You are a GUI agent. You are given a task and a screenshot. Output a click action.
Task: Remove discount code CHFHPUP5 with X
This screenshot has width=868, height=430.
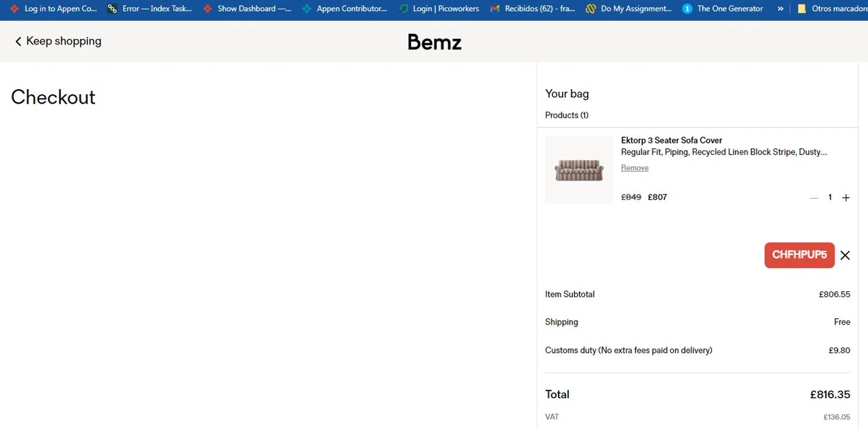(845, 255)
